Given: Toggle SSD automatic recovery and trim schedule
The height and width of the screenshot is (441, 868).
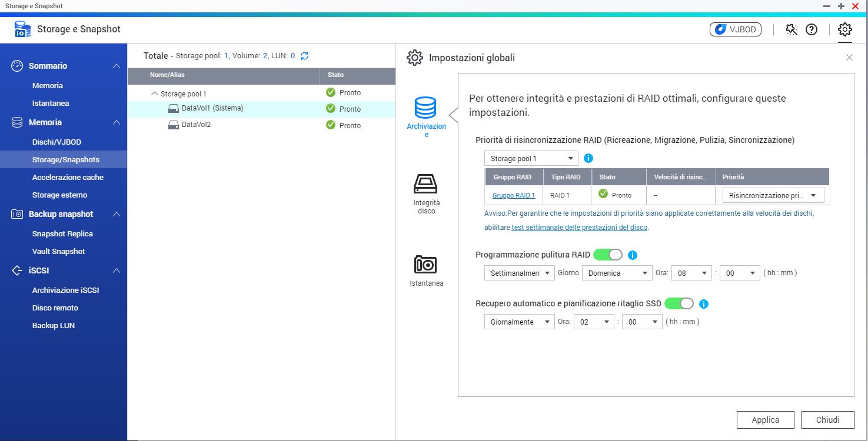Looking at the screenshot, I should pos(679,304).
